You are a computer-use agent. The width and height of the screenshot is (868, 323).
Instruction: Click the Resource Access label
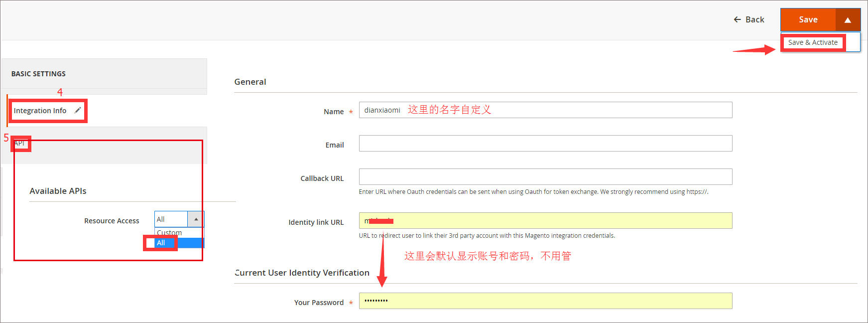(x=112, y=221)
